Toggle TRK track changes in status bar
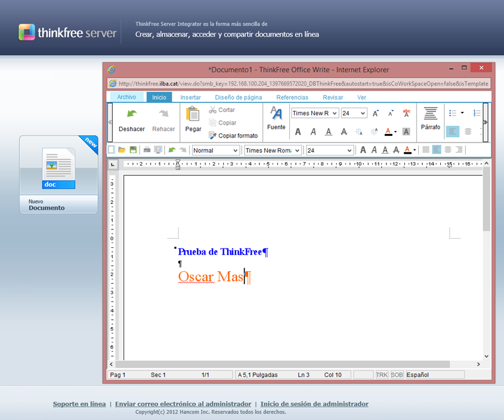504x420 pixels. 382,375
